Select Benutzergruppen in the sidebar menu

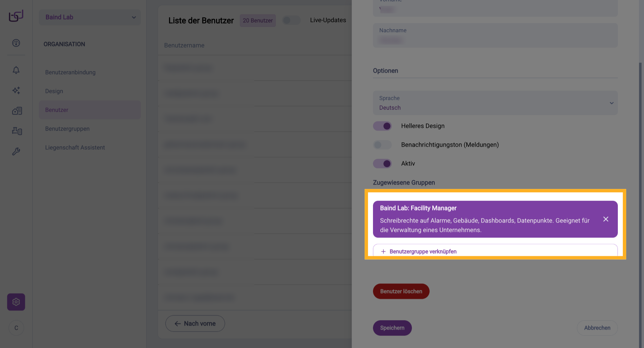(67, 129)
